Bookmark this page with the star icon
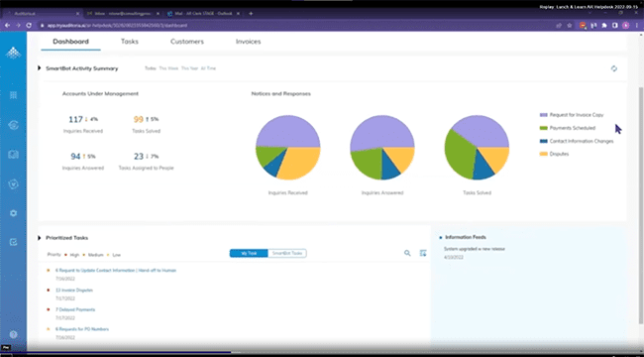Image resolution: width=644 pixels, height=357 pixels. pos(570,25)
